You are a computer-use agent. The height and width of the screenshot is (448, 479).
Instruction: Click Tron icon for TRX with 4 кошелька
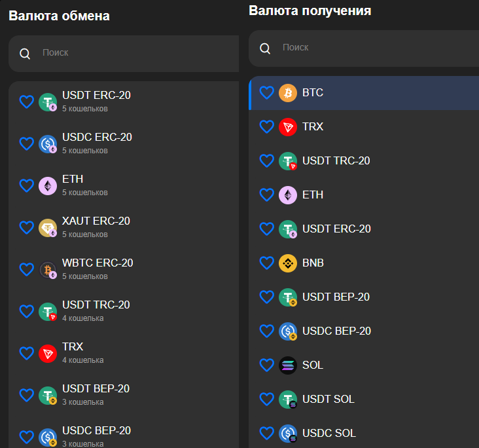click(x=48, y=354)
